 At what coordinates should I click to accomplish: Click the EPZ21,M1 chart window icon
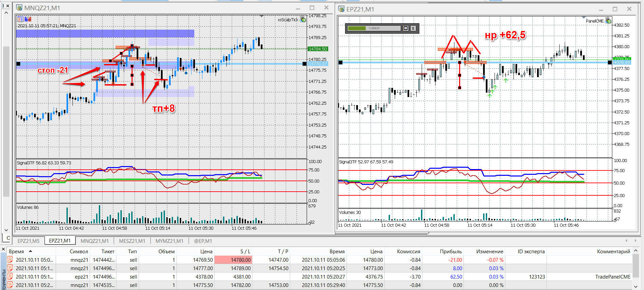(x=341, y=9)
